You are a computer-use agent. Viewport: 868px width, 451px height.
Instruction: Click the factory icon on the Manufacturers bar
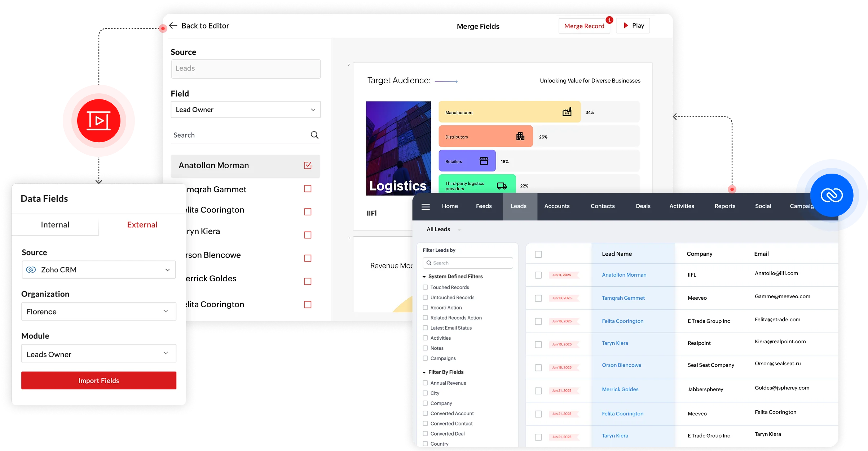click(x=567, y=112)
